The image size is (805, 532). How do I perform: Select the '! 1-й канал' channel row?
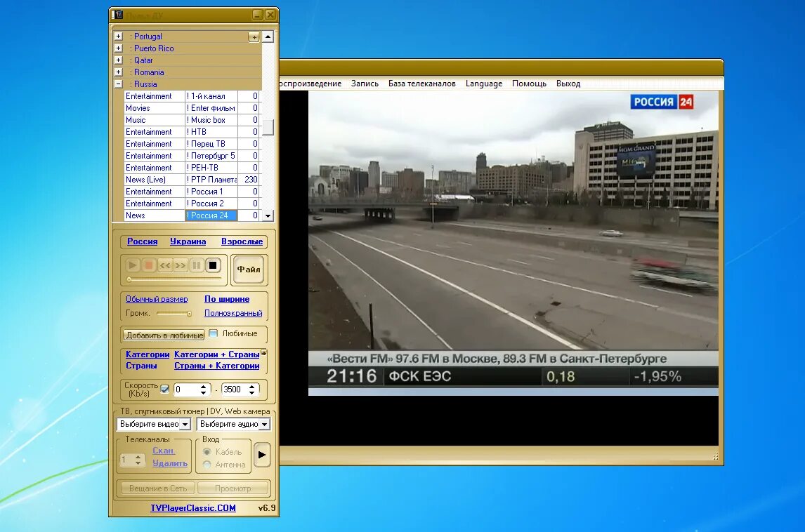[192, 96]
